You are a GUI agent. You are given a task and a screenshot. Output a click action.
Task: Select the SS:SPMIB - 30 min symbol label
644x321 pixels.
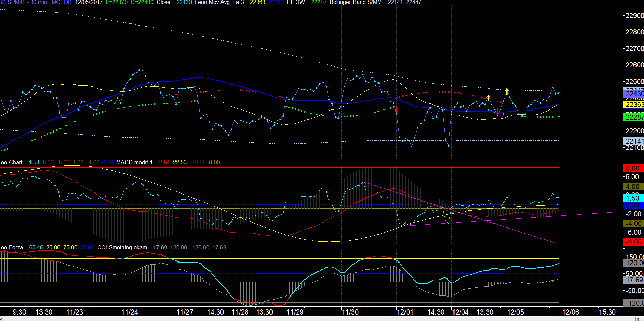(x=23, y=2)
